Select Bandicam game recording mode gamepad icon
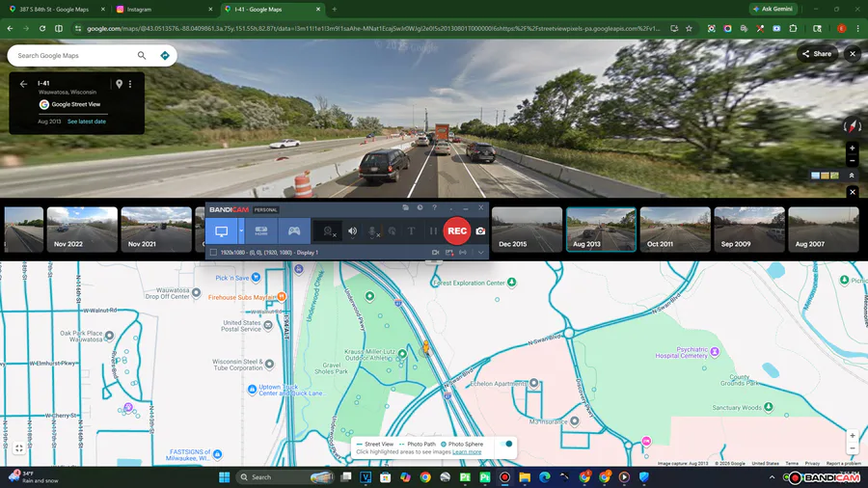 point(294,231)
